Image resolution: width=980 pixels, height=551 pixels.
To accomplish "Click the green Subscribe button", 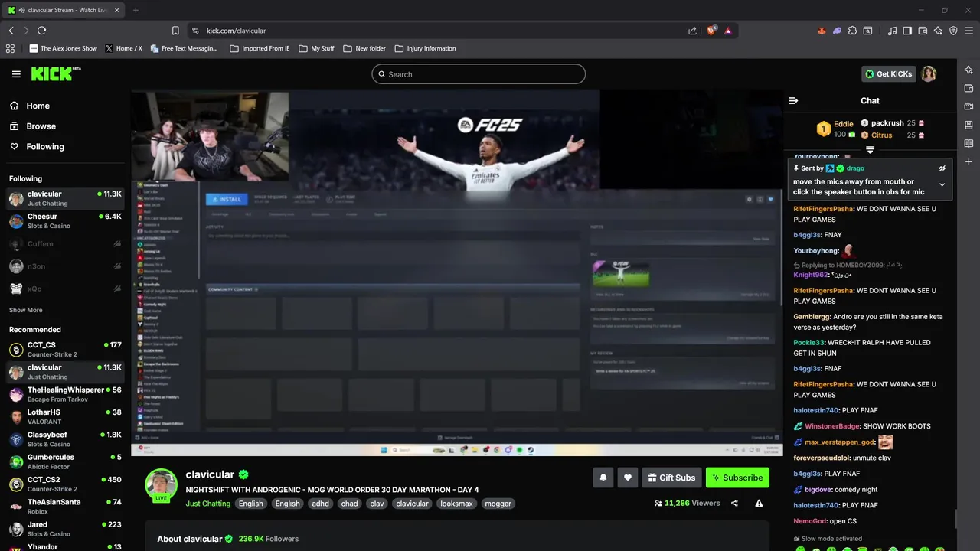I will (x=737, y=478).
